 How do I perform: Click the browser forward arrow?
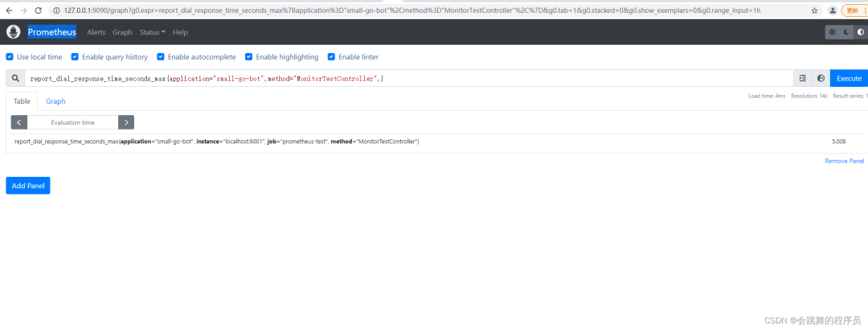[23, 10]
